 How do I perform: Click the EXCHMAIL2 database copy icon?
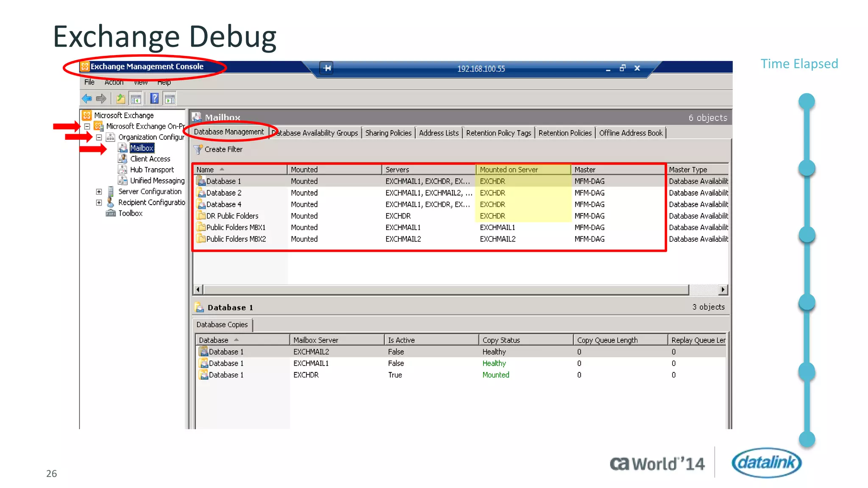click(x=203, y=352)
